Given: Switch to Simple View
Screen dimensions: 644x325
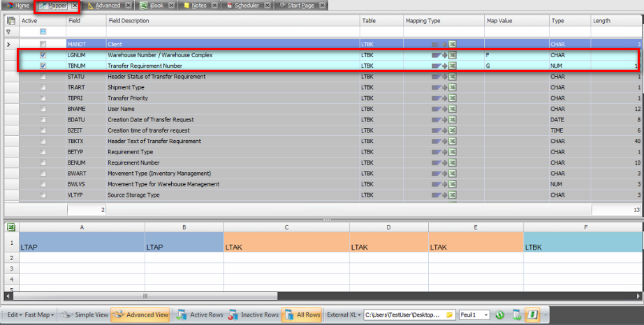Looking at the screenshot, I should coord(85,315).
